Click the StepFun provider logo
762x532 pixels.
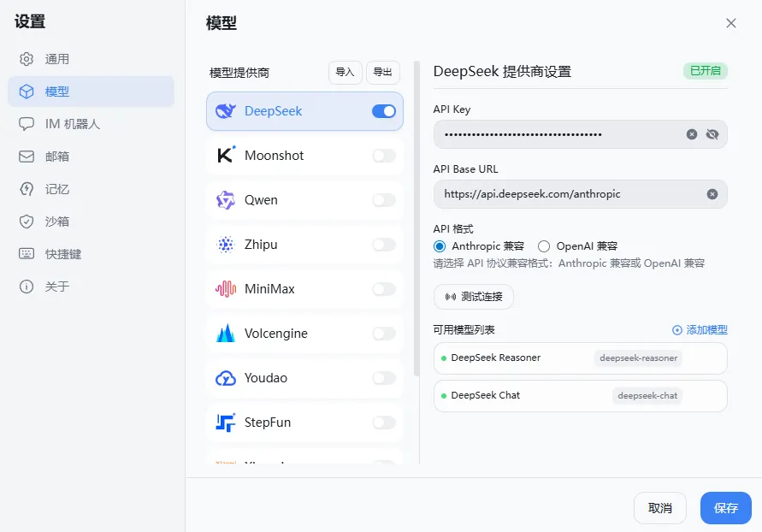(226, 423)
